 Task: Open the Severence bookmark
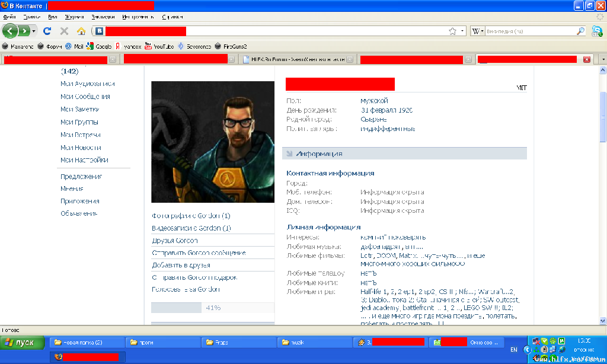pos(194,46)
